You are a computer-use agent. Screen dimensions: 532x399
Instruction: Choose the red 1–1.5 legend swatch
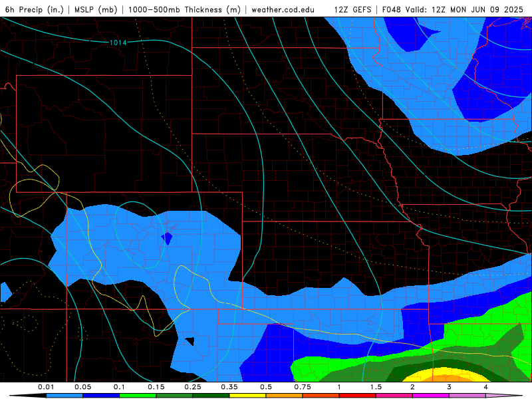[358, 396]
